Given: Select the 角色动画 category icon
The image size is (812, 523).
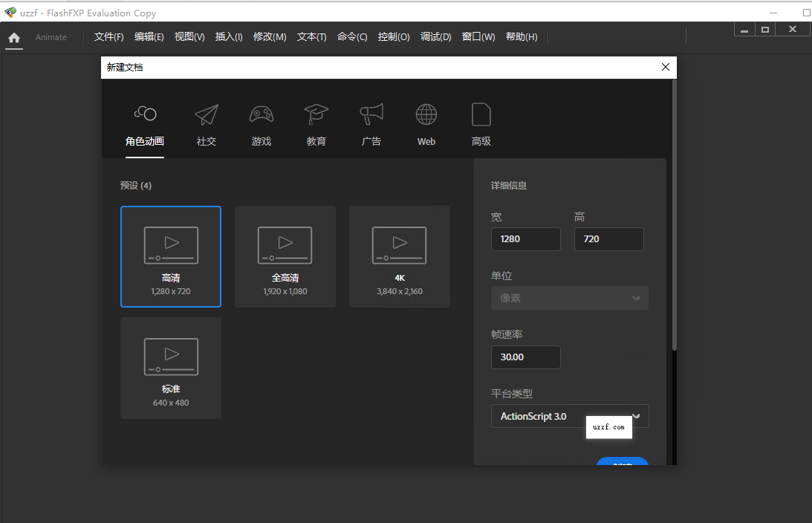Looking at the screenshot, I should pyautogui.click(x=145, y=115).
